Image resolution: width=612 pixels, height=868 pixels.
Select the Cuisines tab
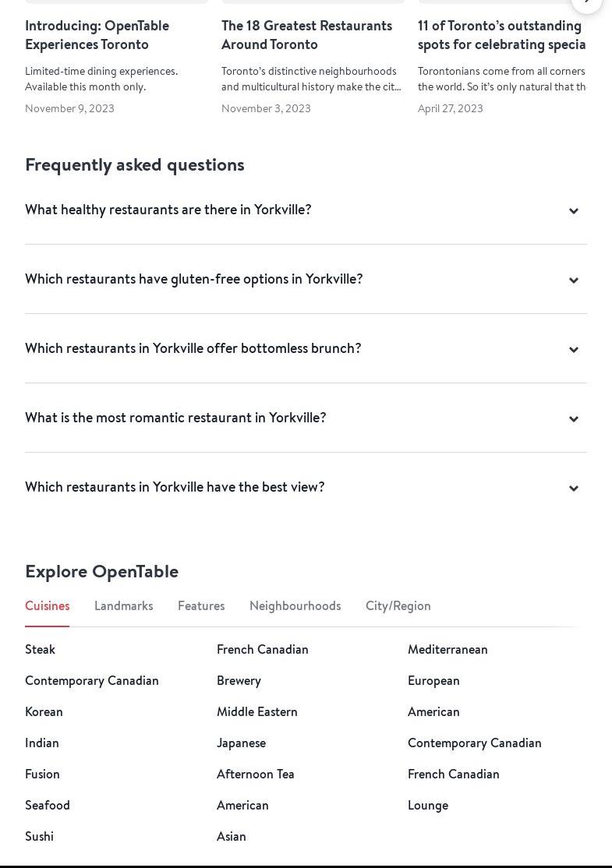click(47, 606)
